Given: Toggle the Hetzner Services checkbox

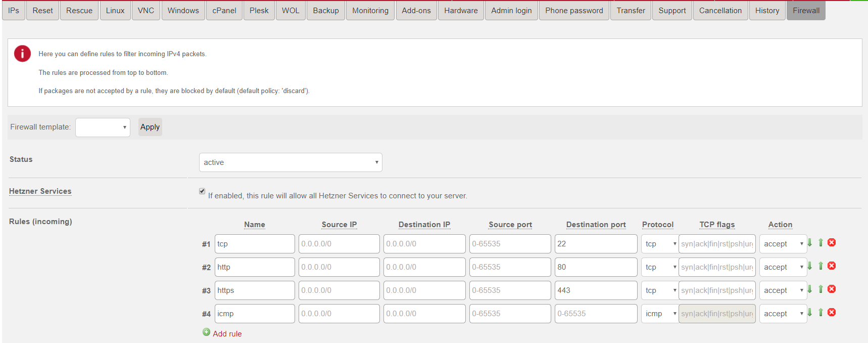Looking at the screenshot, I should tap(202, 191).
